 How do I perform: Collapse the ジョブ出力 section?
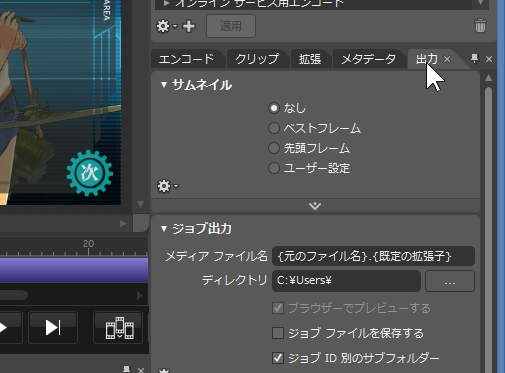(164, 229)
